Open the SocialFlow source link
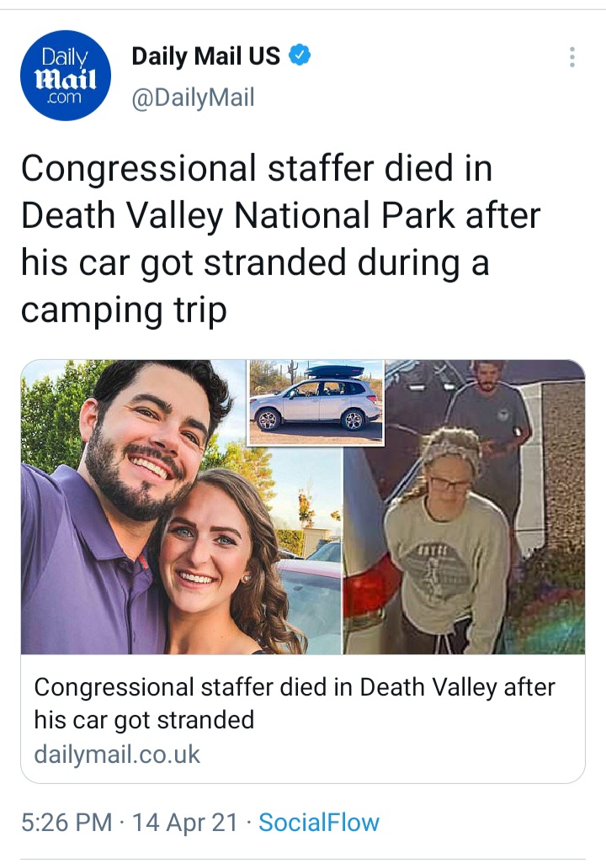Image resolution: width=606 pixels, height=868 pixels. pos(319,823)
